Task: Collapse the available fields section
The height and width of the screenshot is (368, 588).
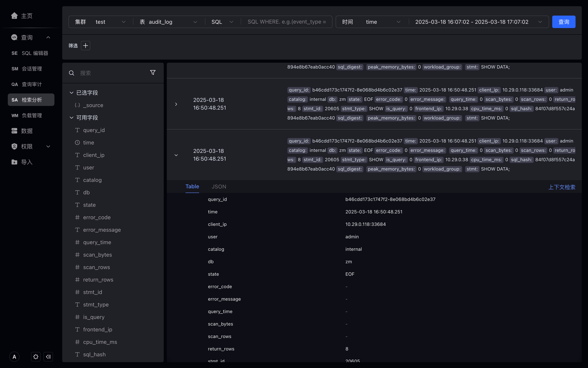Action: click(x=71, y=118)
